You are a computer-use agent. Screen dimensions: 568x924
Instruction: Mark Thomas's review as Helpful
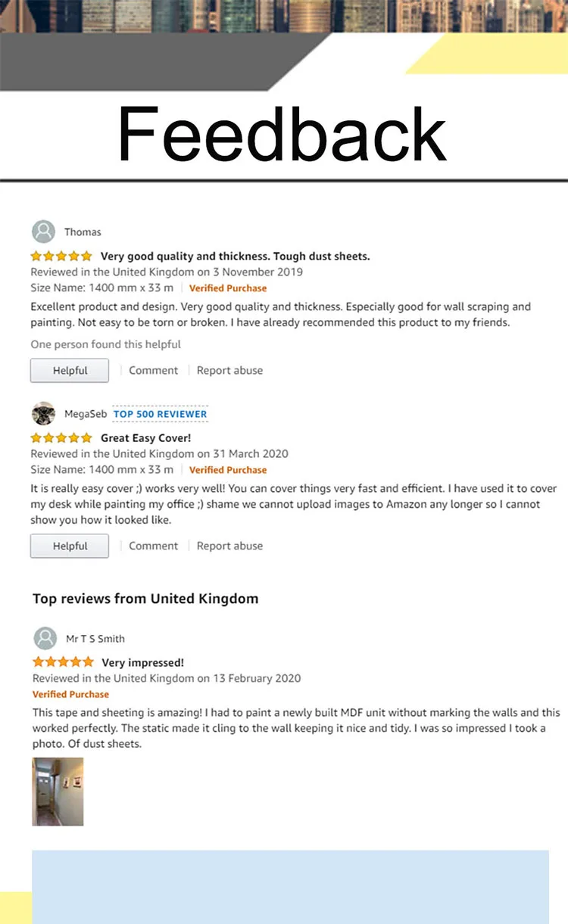pos(70,371)
